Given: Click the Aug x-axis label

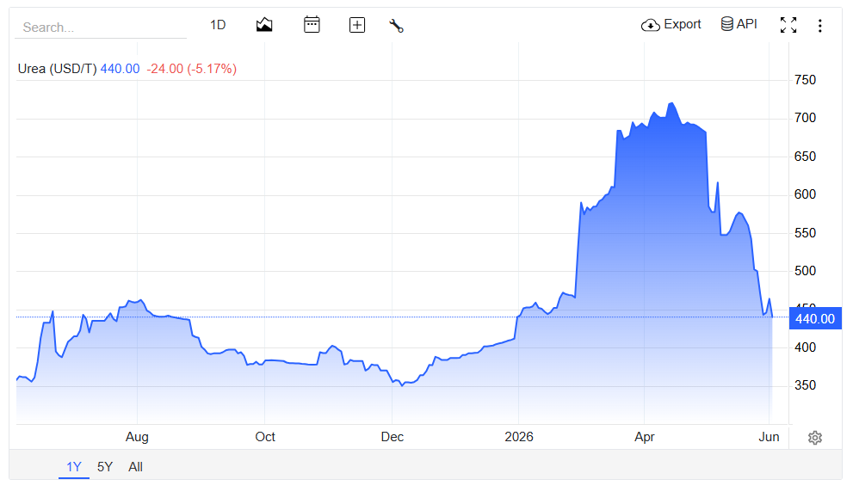Looking at the screenshot, I should tap(137, 437).
